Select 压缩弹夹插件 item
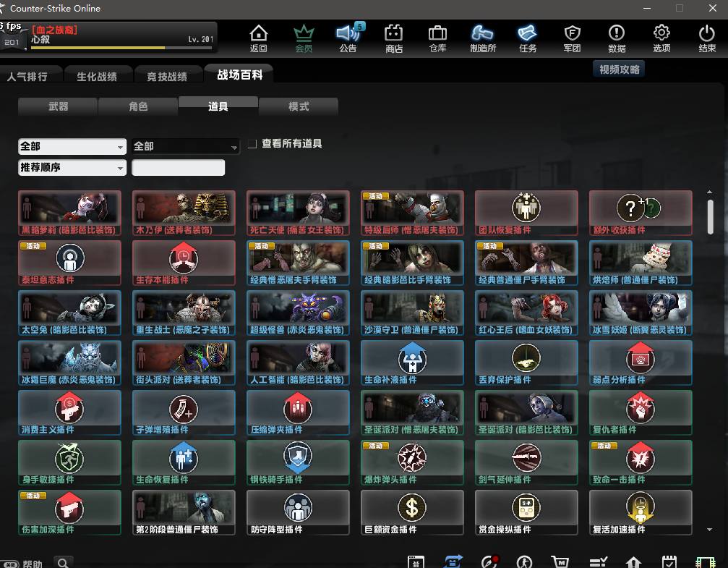 coord(298,412)
